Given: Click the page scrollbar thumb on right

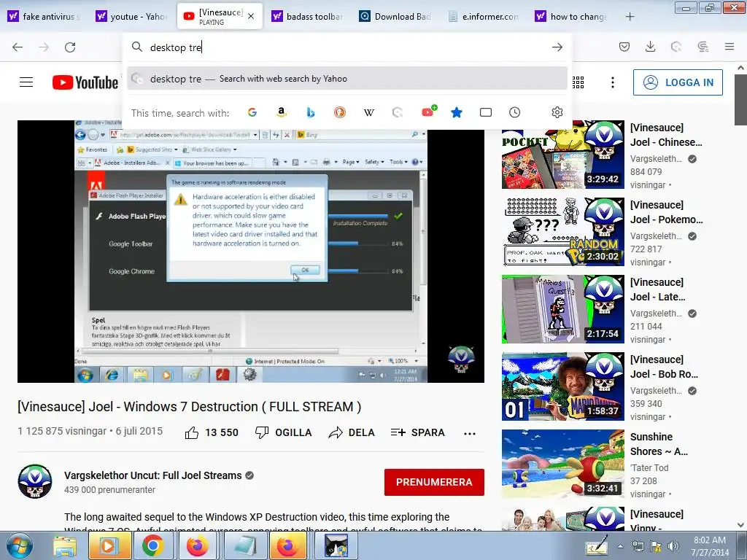Looking at the screenshot, I should (740, 101).
